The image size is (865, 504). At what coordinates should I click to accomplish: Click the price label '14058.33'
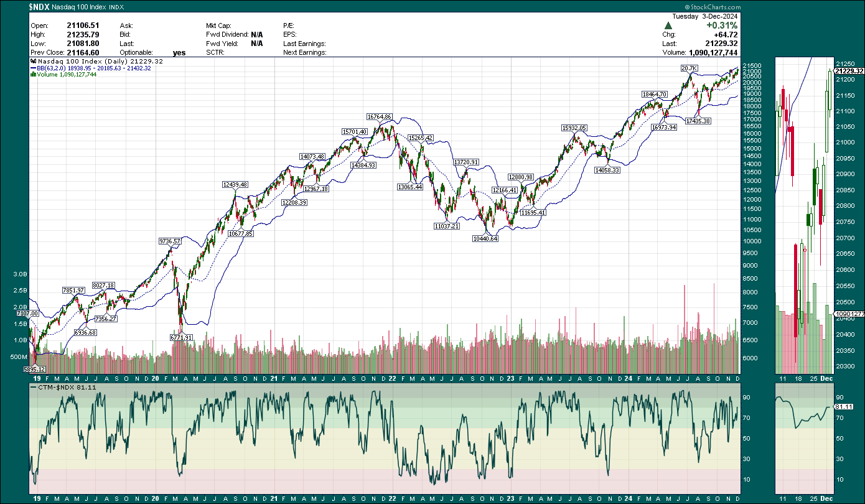(x=608, y=170)
